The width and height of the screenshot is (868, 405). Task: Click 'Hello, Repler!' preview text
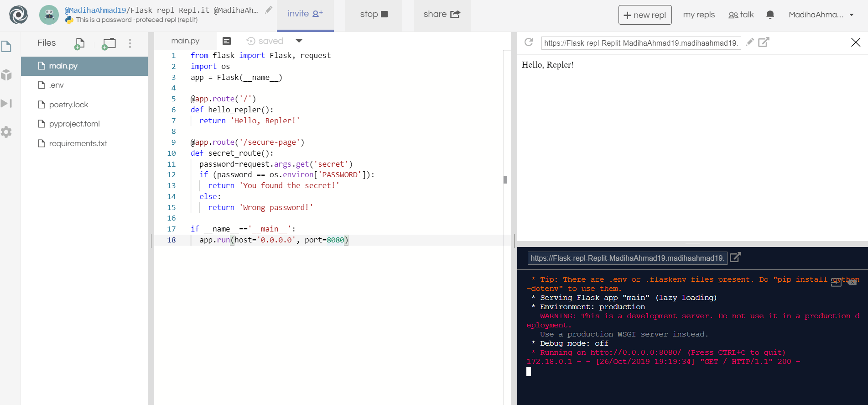[547, 65]
